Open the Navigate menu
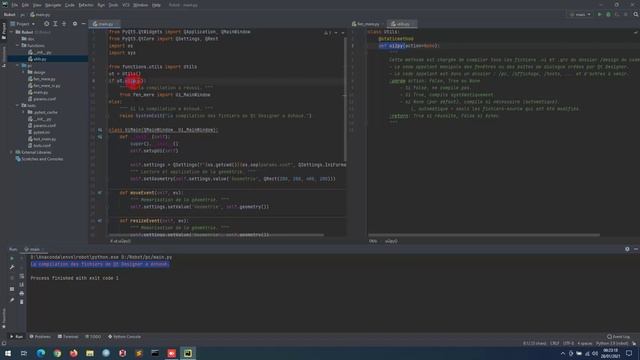Image resolution: width=640 pixels, height=360 pixels. (53, 5)
